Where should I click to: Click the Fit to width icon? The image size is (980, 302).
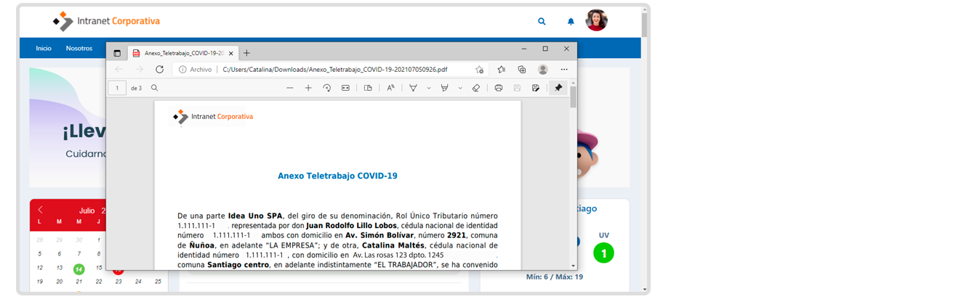point(345,88)
